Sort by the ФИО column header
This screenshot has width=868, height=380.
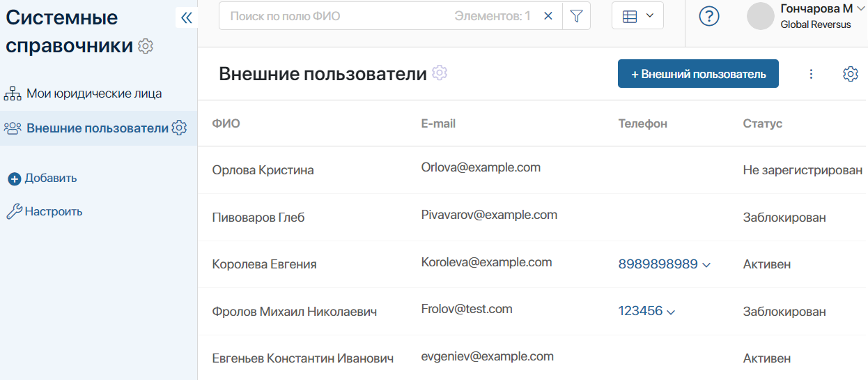tap(226, 123)
